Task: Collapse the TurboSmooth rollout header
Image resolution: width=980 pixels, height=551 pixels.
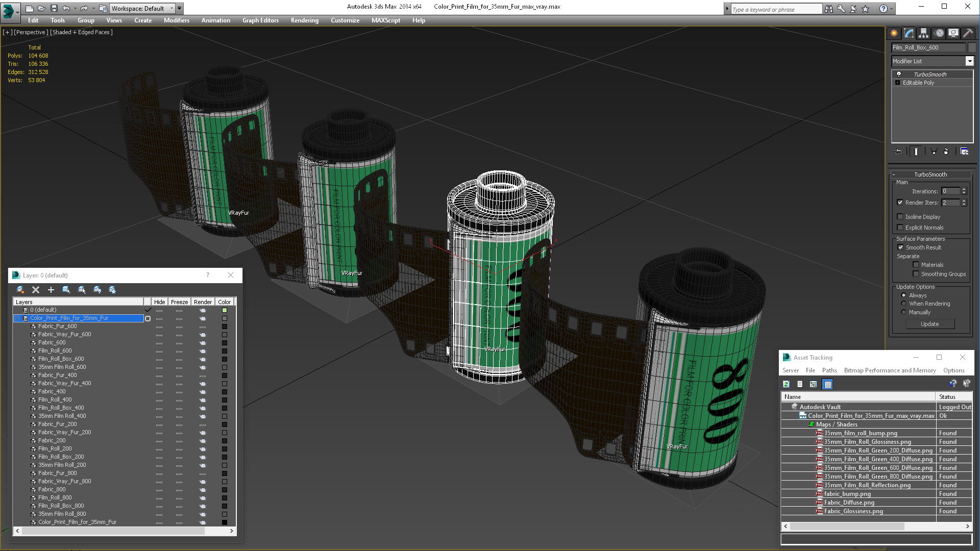Action: [x=930, y=174]
